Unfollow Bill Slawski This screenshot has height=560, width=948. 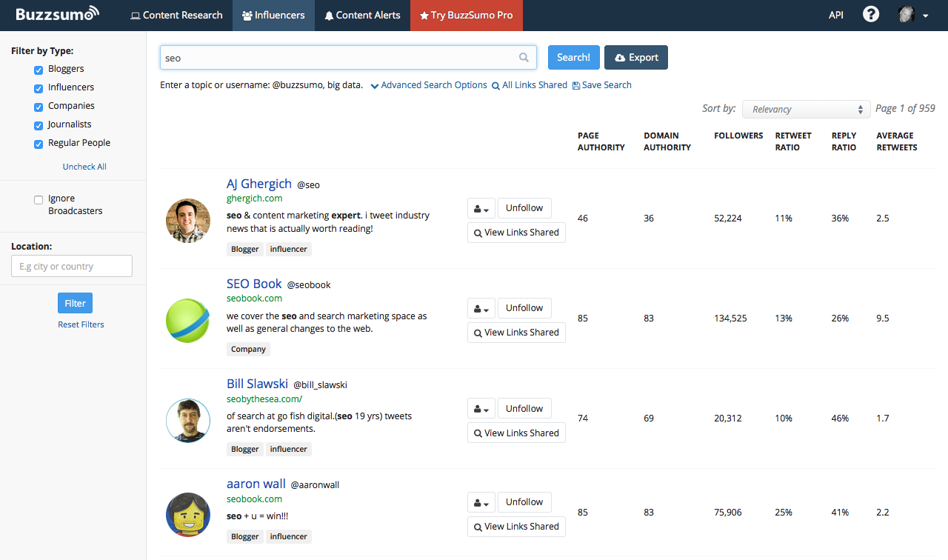point(524,409)
